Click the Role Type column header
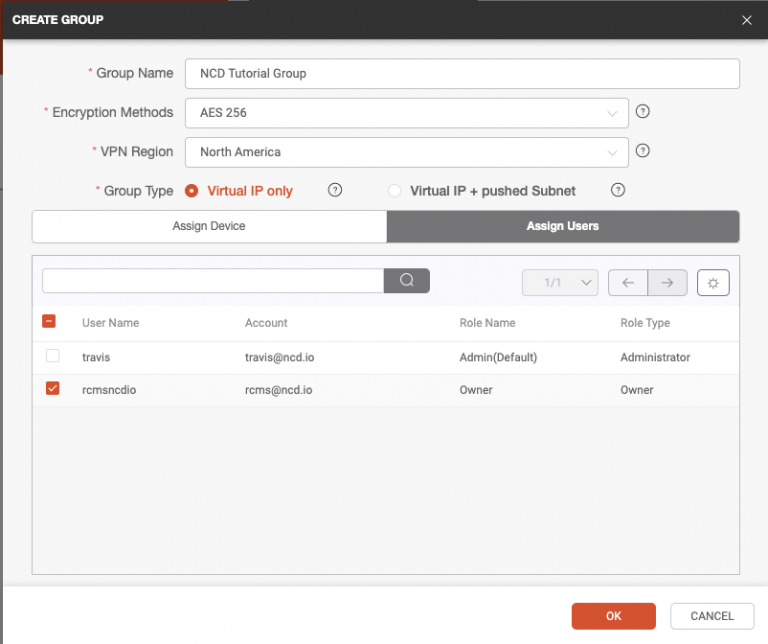This screenshot has height=644, width=768. 645,323
